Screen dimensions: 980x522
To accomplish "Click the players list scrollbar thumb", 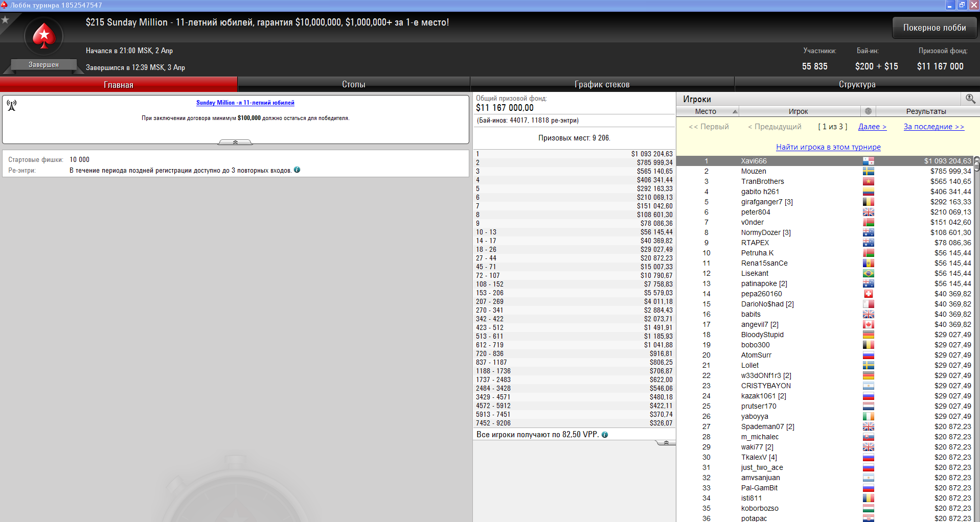I will pos(977,164).
